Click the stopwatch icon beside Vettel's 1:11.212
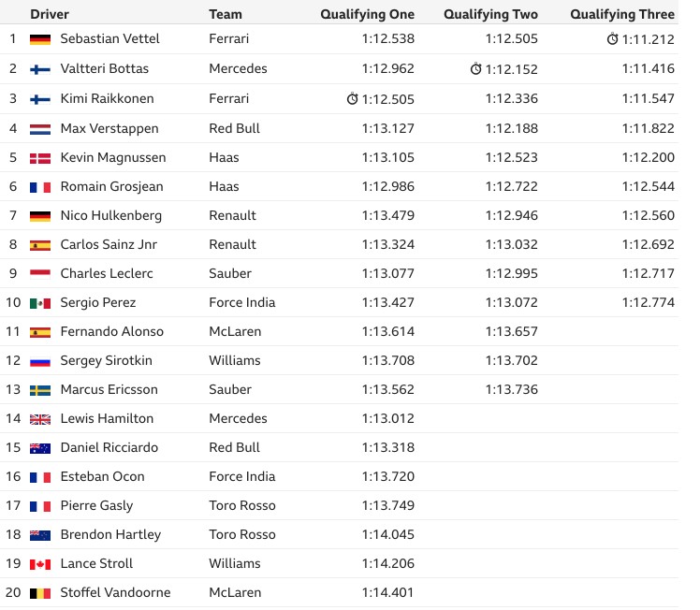 (612, 38)
